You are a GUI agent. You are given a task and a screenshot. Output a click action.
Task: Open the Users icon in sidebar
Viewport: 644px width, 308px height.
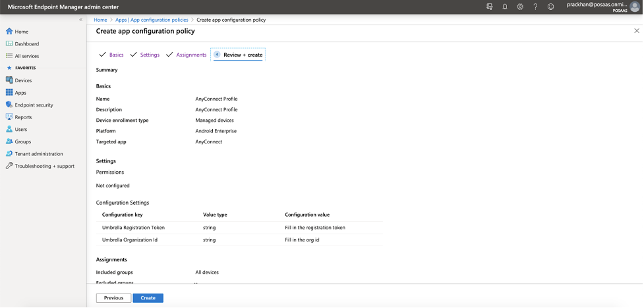tap(9, 129)
